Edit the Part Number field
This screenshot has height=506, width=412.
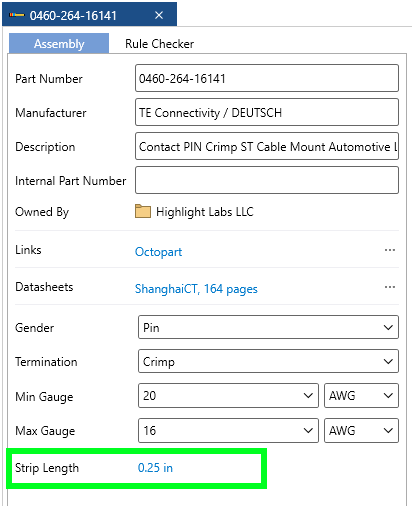tap(267, 78)
